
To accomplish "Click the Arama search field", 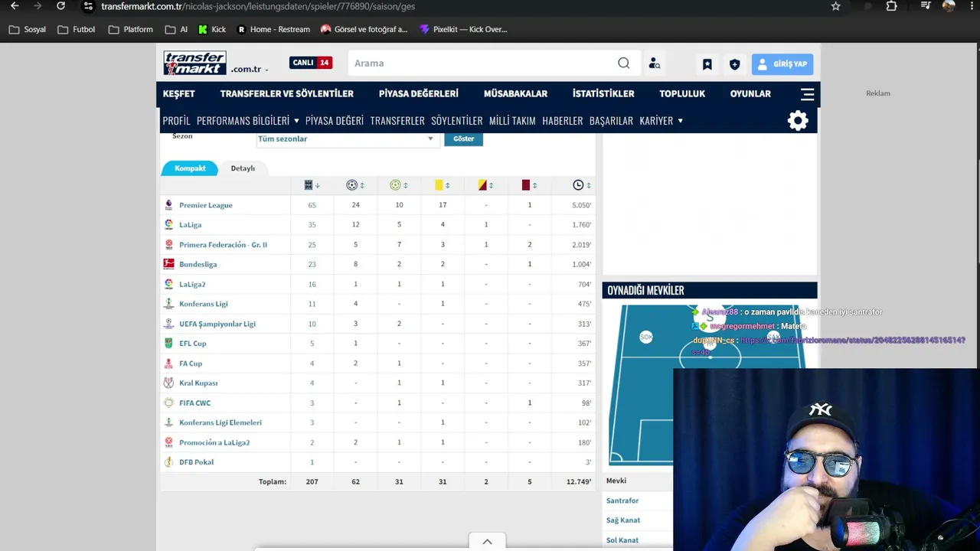I will [x=482, y=64].
